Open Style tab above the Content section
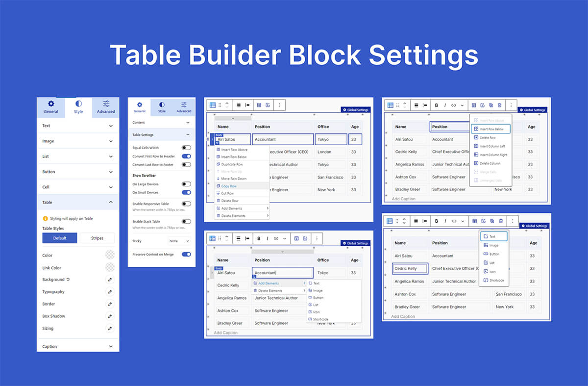588x386 pixels. [162, 107]
